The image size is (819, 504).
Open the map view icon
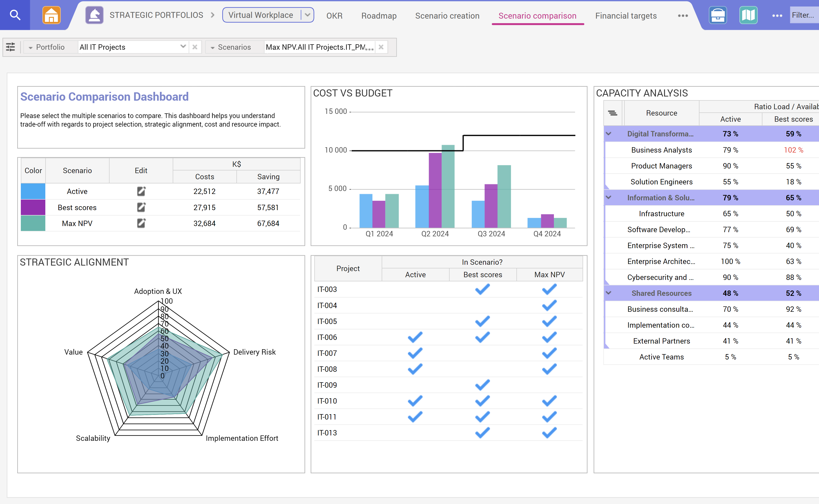tap(749, 15)
